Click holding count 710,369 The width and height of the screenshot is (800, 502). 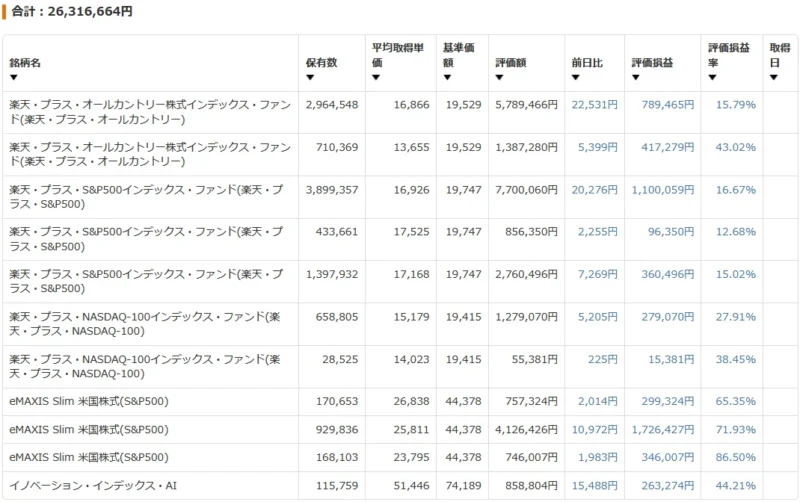coord(337,147)
